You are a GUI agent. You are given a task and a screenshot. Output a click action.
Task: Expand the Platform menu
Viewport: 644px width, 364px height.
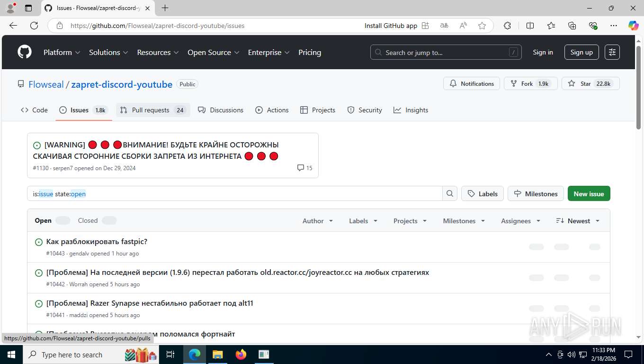[x=62, y=53]
